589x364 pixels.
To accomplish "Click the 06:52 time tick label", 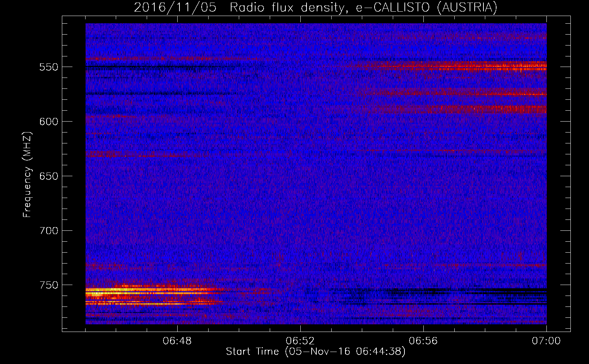I will coord(300,341).
